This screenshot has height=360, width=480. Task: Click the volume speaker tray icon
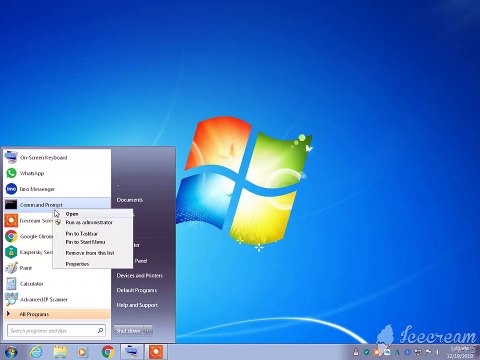[437, 352]
